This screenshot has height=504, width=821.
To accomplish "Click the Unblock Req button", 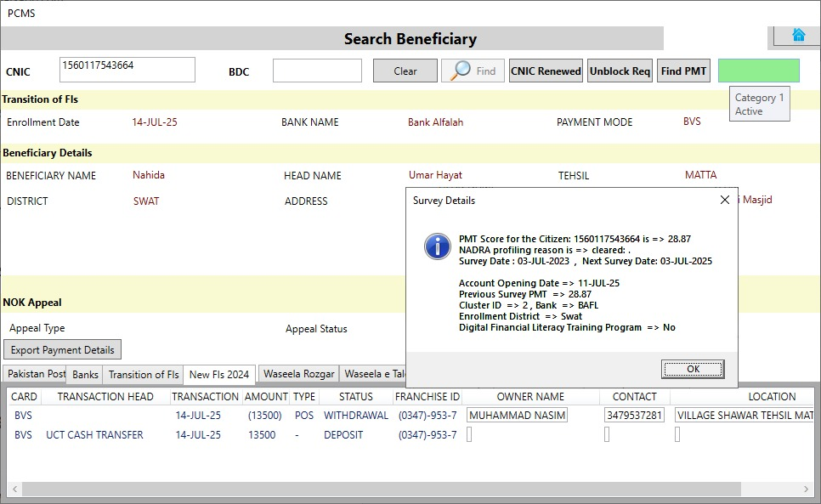I will point(620,71).
